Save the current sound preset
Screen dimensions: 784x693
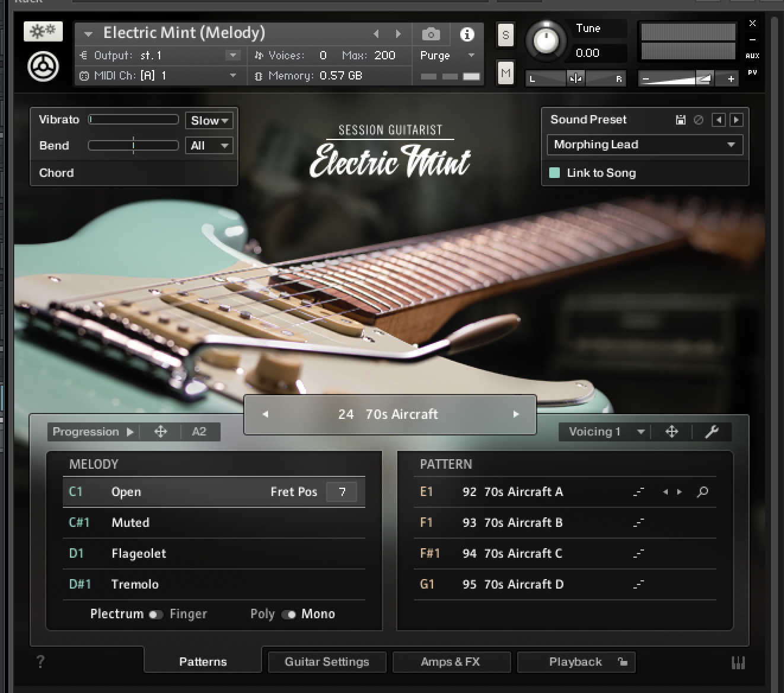tap(681, 120)
